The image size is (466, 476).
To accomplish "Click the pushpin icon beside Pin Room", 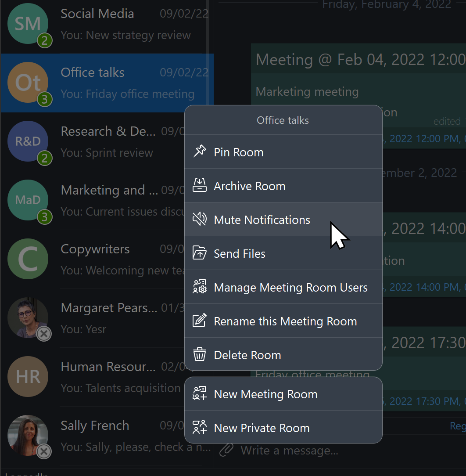I will coord(200,151).
